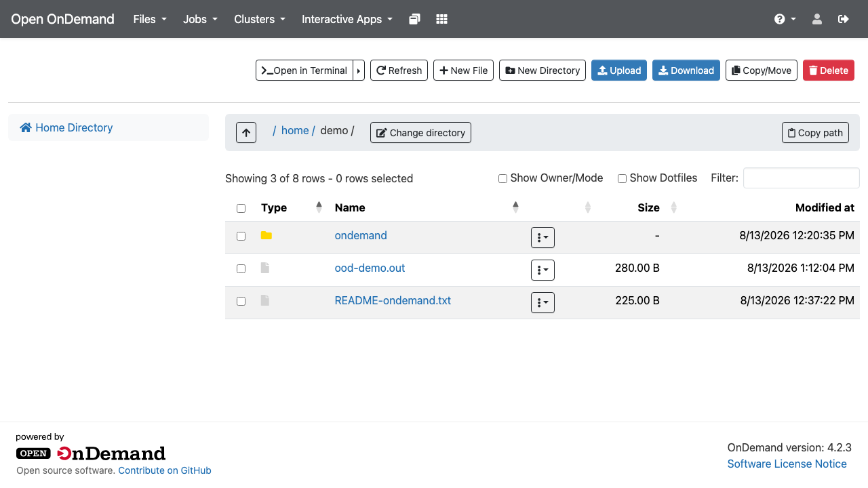Open the Jobs menu
The height and width of the screenshot is (488, 868).
pos(200,19)
